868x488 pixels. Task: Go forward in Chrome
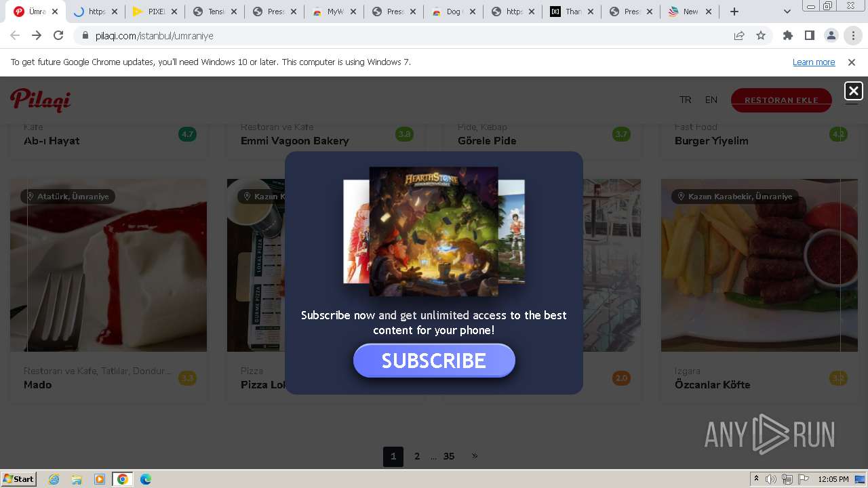point(37,36)
